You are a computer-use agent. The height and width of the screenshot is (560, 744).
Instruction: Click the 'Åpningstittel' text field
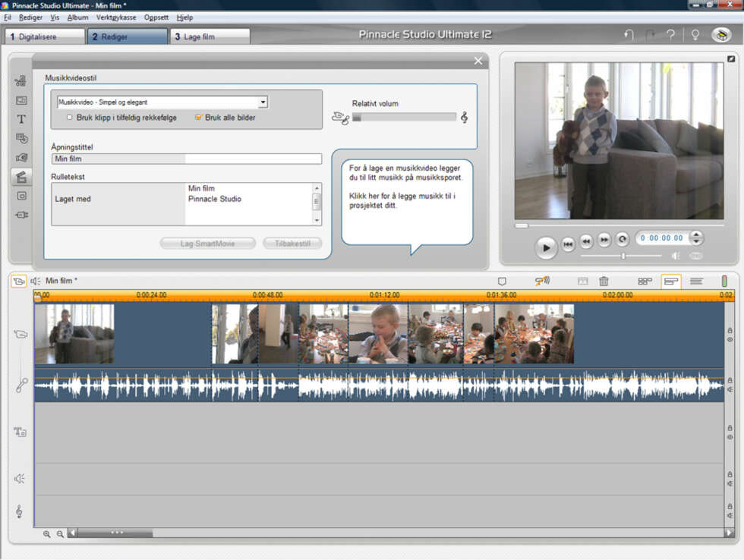pos(187,159)
